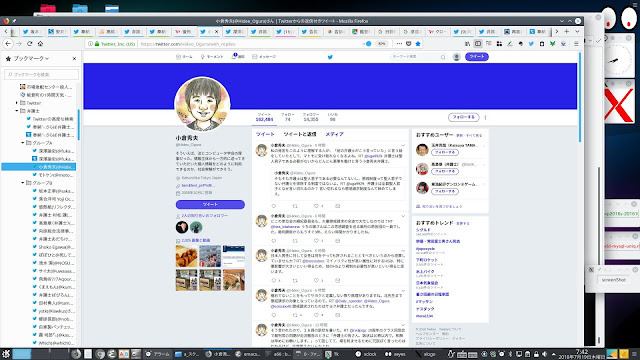640x360 pixels.
Task: Like the first tweet heart
Action: coord(316,206)
